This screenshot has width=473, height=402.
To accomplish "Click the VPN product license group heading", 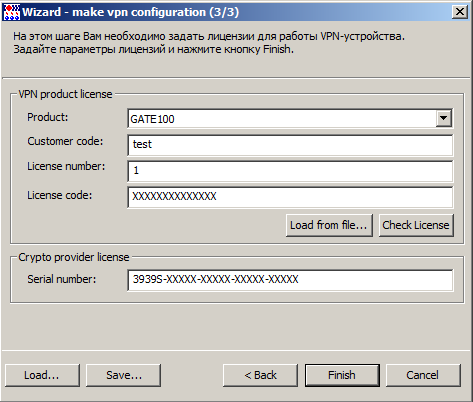I will coord(65,94).
